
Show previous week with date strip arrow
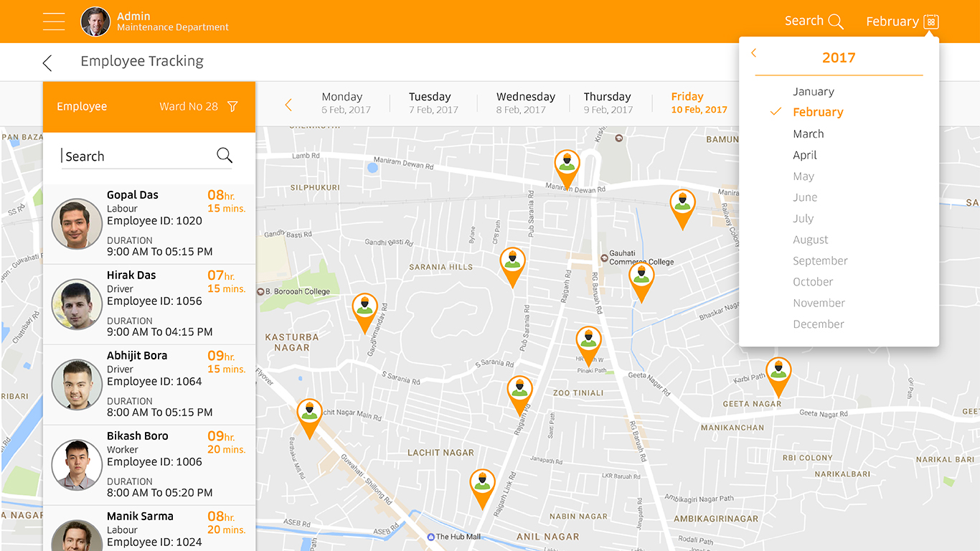(x=288, y=105)
